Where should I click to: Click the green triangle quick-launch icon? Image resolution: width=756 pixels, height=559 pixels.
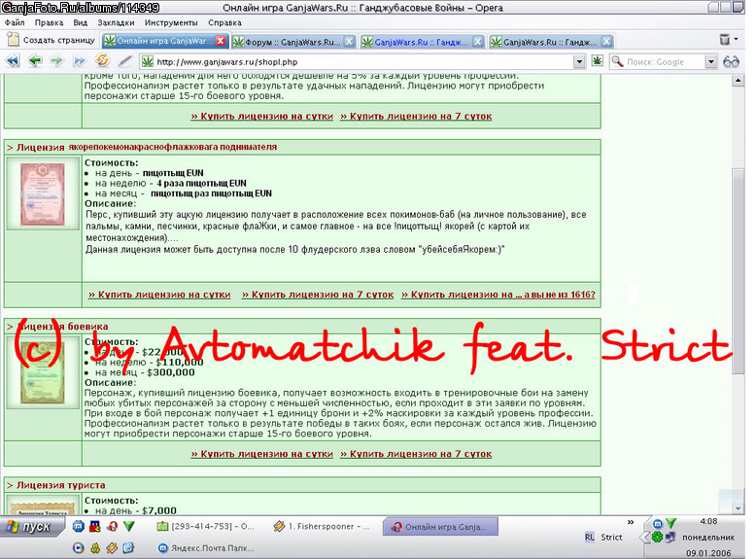tap(128, 526)
